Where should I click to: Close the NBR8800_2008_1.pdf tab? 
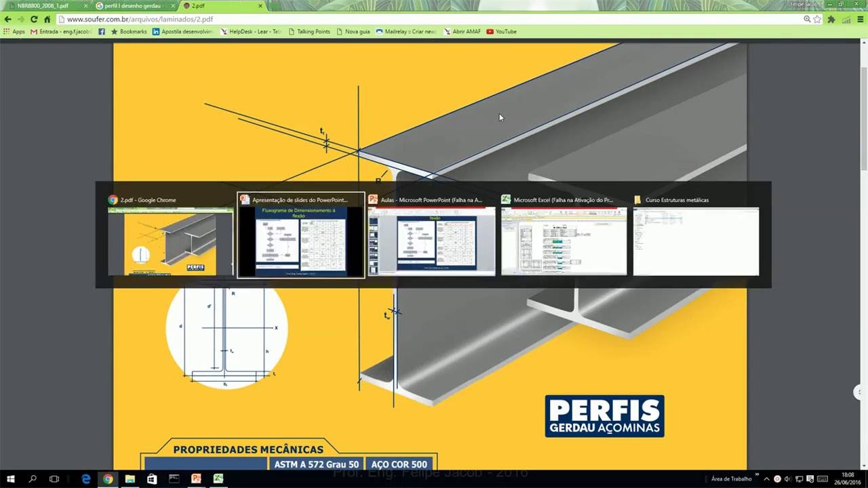(x=85, y=5)
